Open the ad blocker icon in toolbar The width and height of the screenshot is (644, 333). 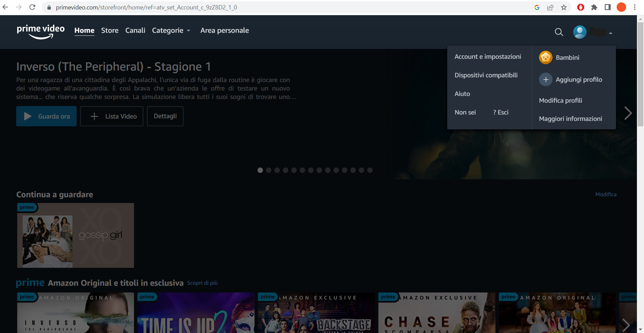(x=581, y=7)
